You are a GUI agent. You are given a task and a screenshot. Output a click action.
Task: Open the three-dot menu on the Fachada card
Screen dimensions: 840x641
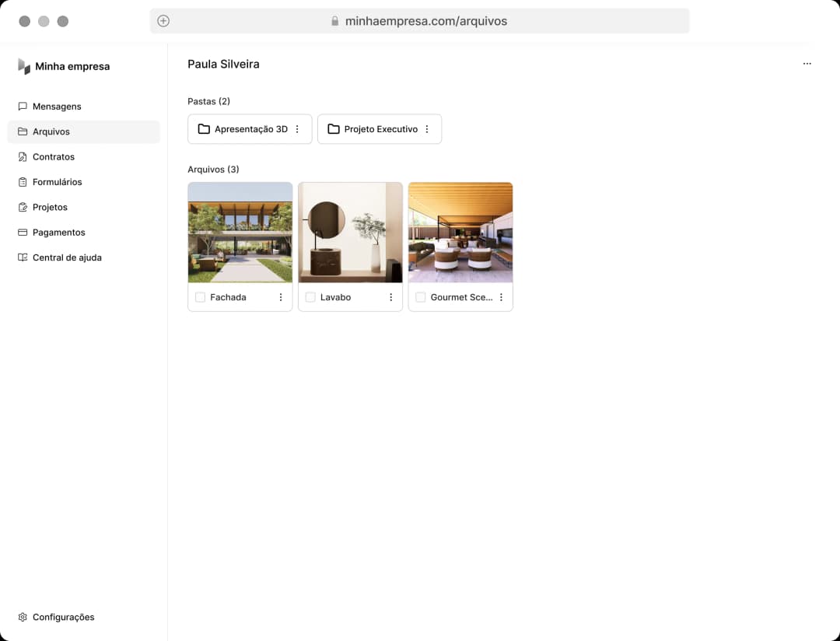tap(281, 296)
